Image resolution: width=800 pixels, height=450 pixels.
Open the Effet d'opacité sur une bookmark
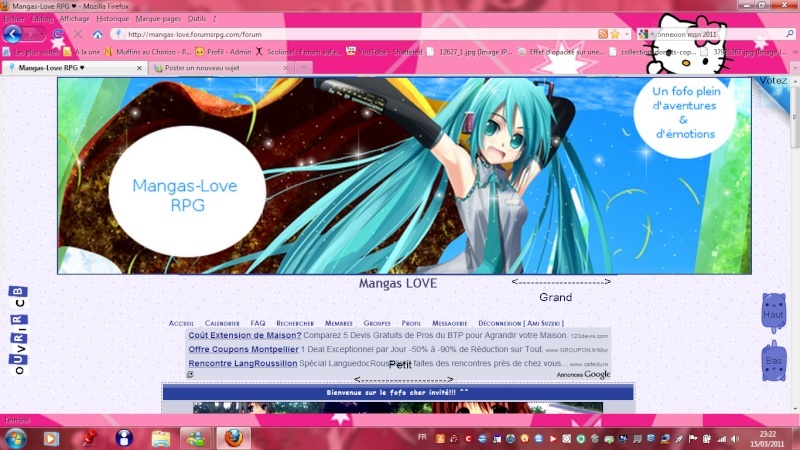[x=561, y=52]
